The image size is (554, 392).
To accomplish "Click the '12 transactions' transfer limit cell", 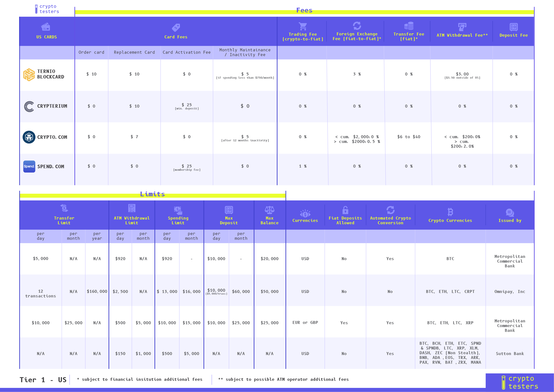I will click(x=41, y=294).
